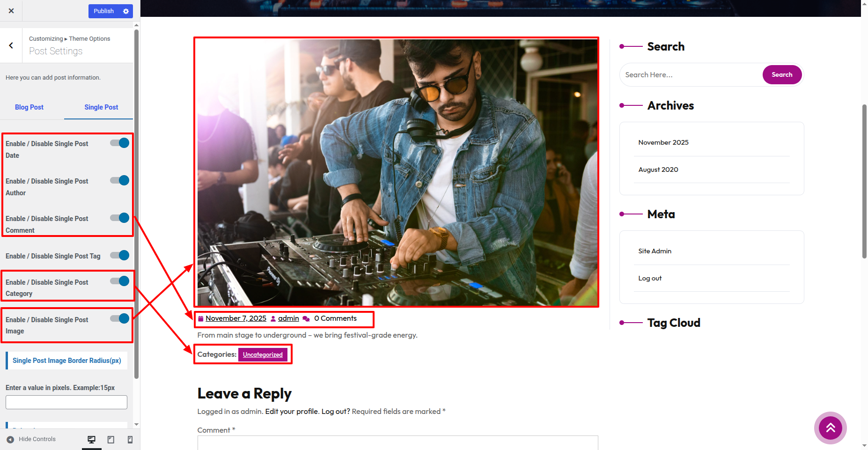Click the Publish button
This screenshot has width=868, height=450.
[103, 11]
